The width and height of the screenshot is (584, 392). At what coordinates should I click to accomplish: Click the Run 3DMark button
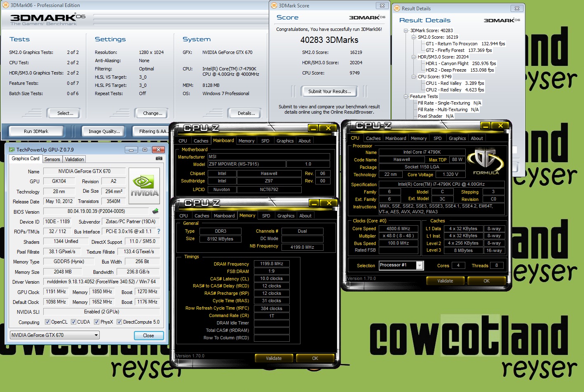(36, 131)
